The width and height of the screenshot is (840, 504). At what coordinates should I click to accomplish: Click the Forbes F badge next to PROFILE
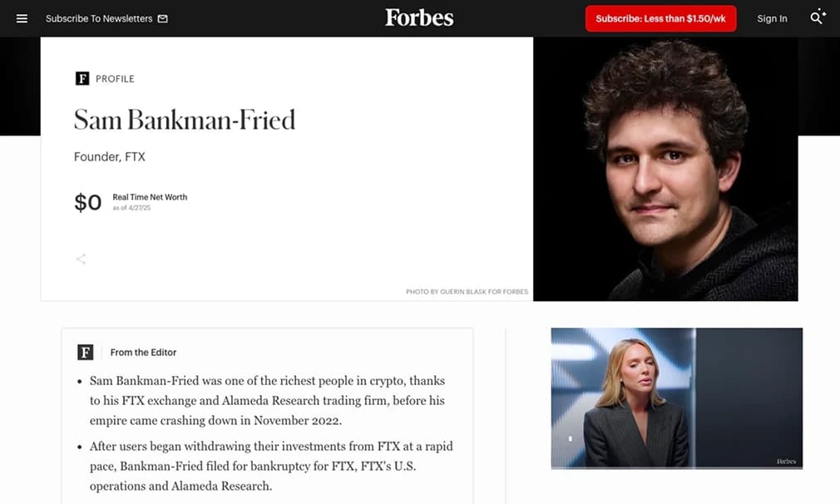coord(81,77)
